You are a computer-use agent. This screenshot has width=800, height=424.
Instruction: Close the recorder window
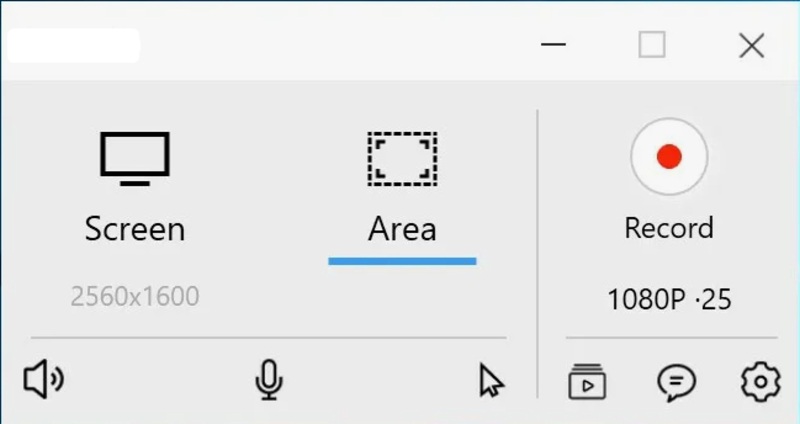[x=751, y=45]
